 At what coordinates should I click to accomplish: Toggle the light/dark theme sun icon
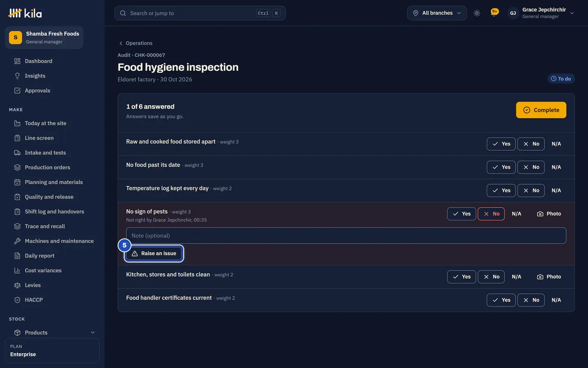(x=477, y=13)
